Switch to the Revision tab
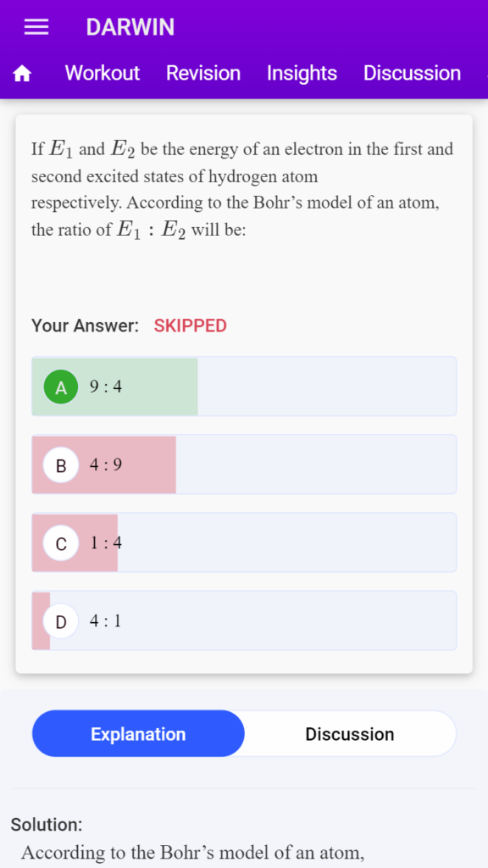This screenshot has width=488, height=868. click(203, 73)
